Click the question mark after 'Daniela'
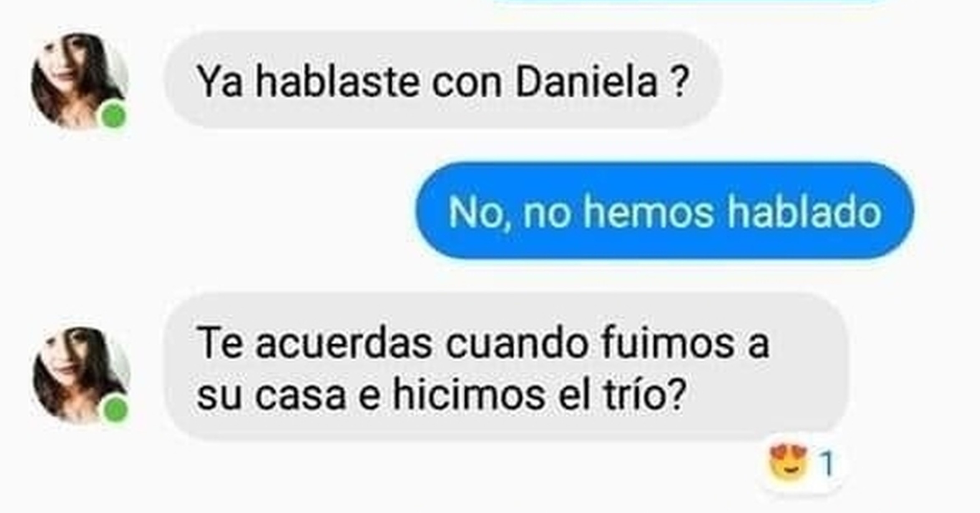This screenshot has height=513, width=980. point(679,81)
